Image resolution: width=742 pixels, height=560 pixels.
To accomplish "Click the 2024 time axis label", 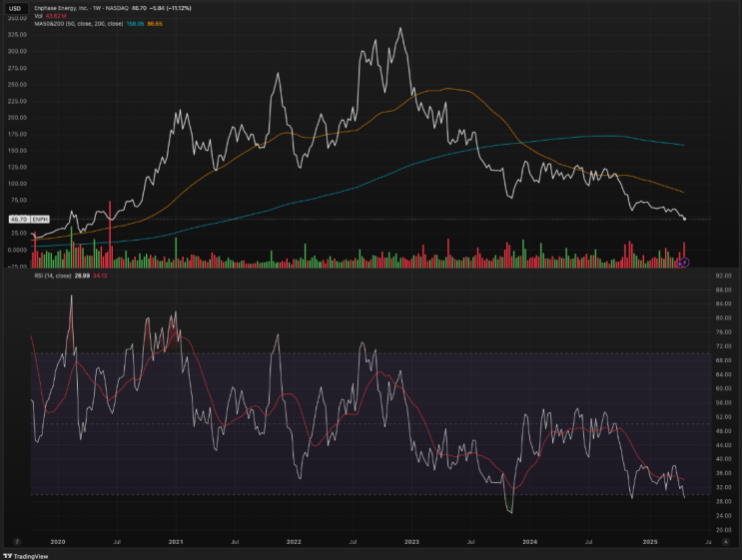I will click(x=529, y=542).
